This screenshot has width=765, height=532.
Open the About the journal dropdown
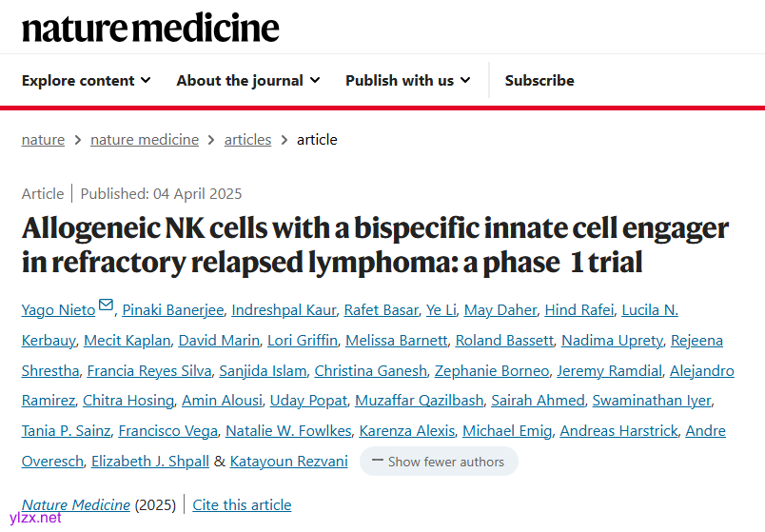click(247, 81)
